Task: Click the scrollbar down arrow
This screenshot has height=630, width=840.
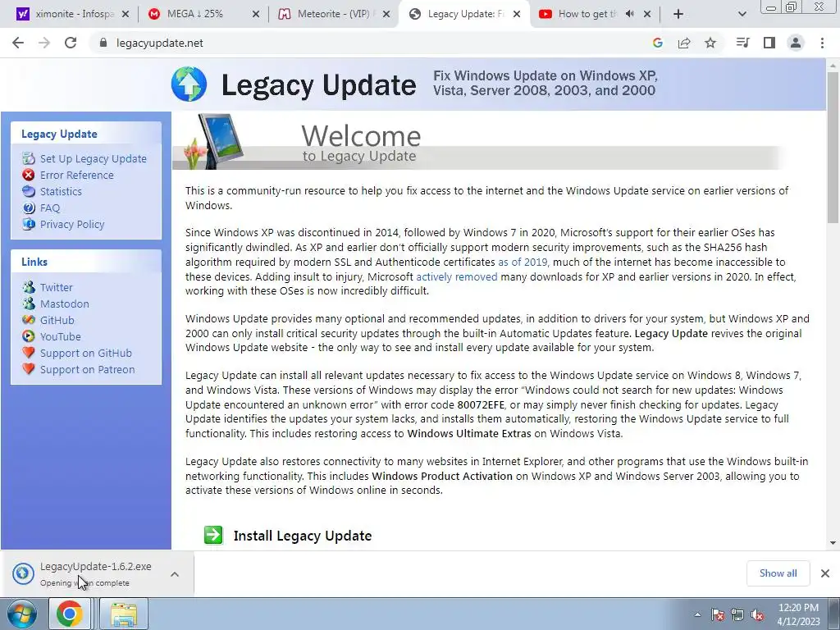Action: (833, 543)
